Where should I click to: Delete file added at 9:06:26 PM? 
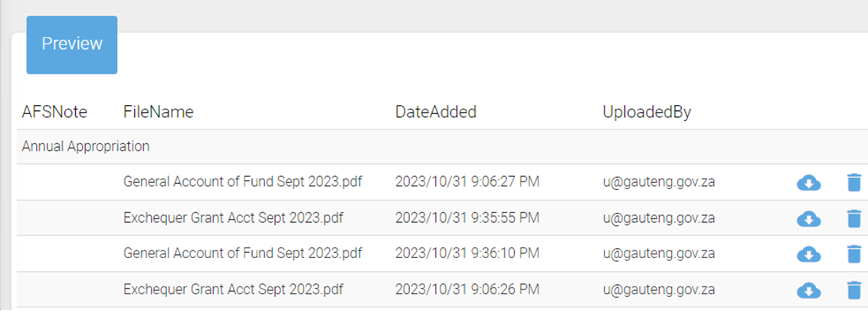point(854,290)
